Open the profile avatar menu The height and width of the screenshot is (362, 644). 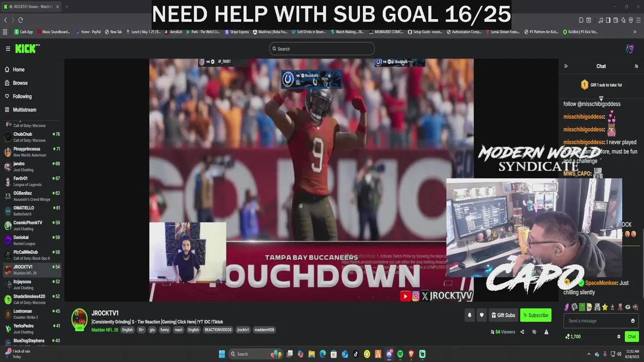tap(630, 49)
